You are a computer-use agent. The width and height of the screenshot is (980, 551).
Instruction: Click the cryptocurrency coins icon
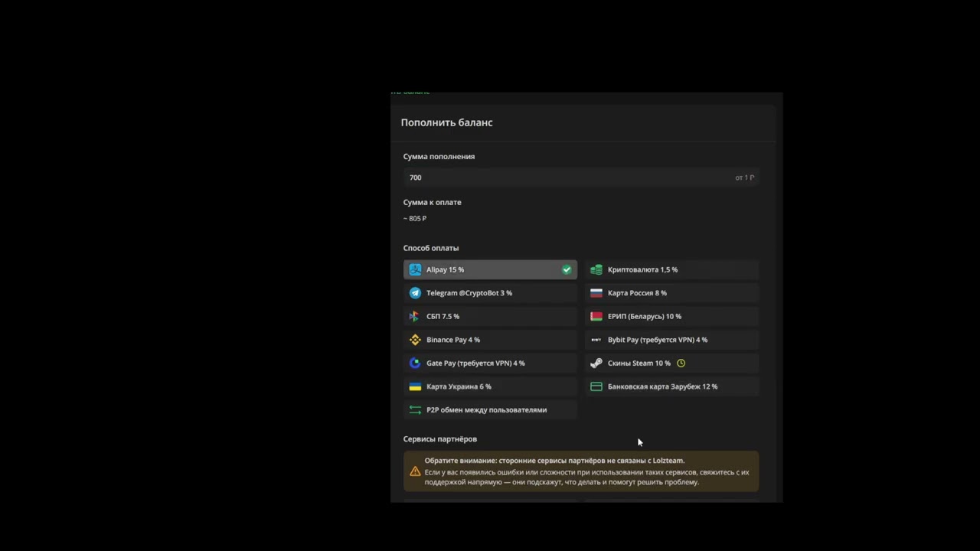coord(596,269)
